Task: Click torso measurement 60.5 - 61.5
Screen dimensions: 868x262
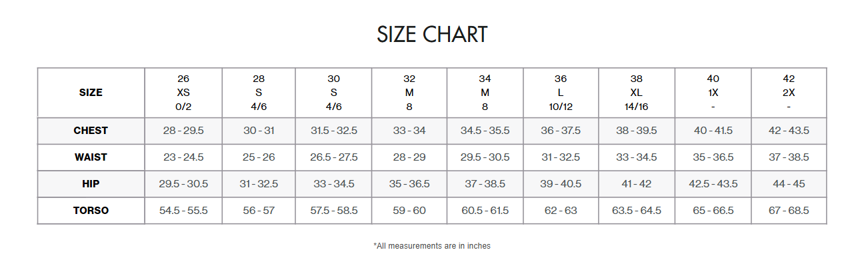Action: (485, 211)
